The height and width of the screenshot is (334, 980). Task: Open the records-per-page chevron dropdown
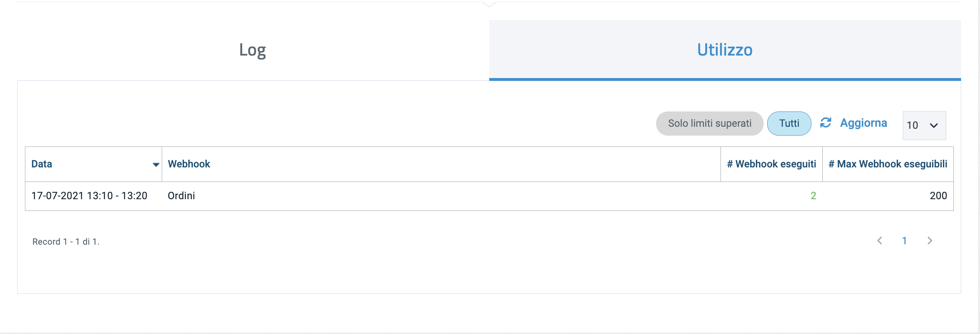(933, 125)
